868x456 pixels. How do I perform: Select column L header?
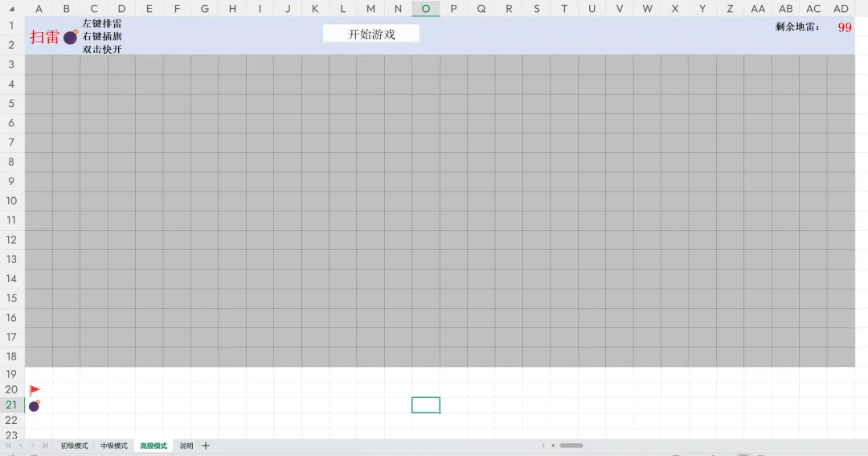coord(342,8)
